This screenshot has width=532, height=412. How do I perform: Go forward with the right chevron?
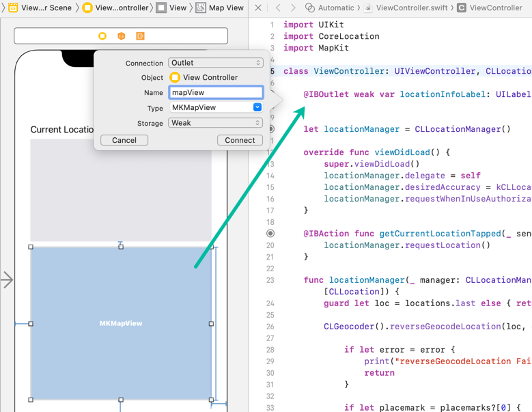[x=293, y=8]
